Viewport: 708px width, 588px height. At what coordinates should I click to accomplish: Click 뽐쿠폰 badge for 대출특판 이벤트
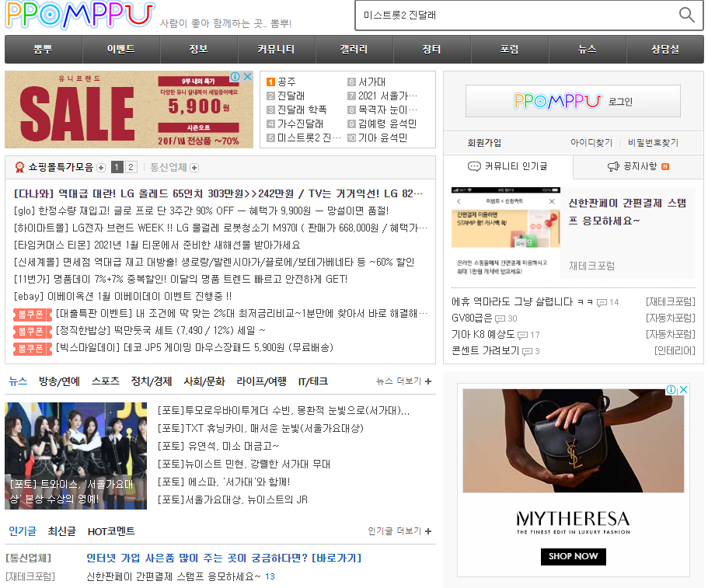point(33,315)
